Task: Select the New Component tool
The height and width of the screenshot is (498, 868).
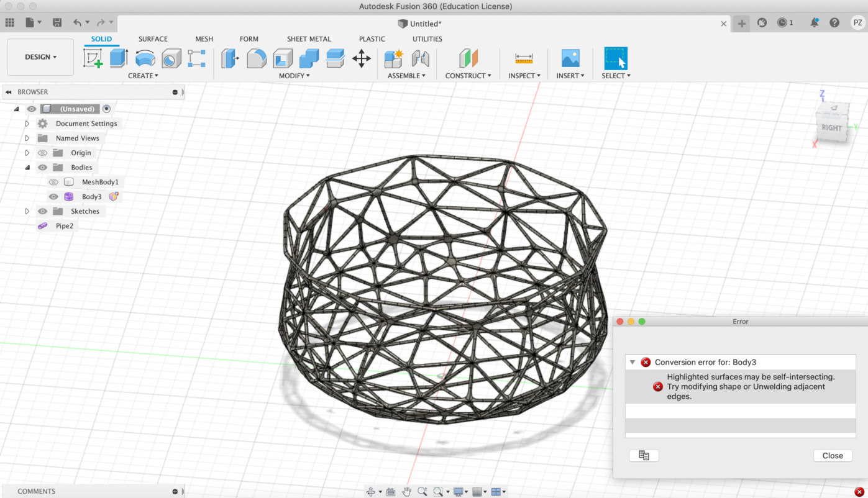Action: tap(393, 58)
